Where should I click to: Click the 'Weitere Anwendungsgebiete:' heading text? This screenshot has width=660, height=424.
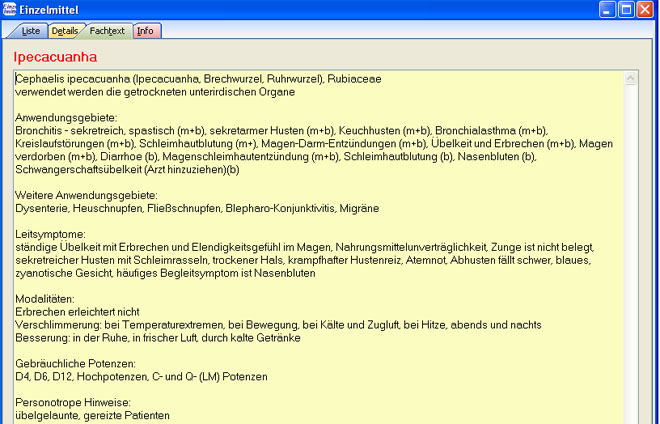86,195
